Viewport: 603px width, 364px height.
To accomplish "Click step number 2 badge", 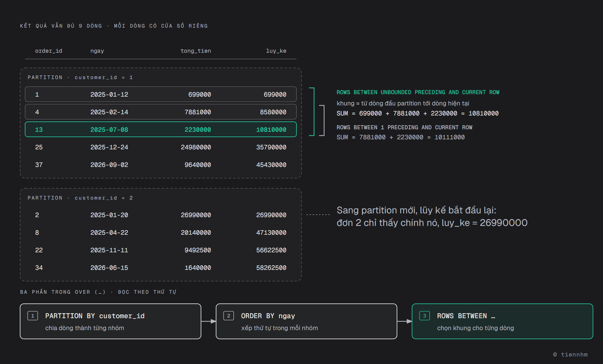I will pyautogui.click(x=229, y=316).
